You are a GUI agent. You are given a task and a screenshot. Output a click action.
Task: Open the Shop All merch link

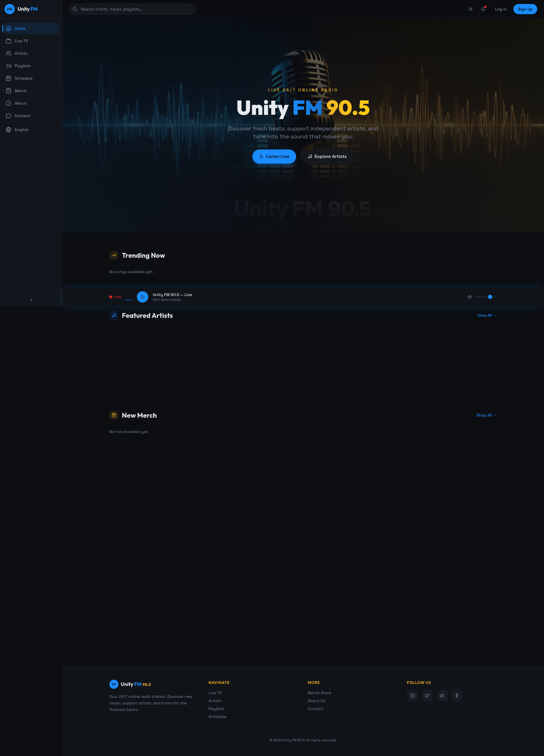(x=487, y=415)
